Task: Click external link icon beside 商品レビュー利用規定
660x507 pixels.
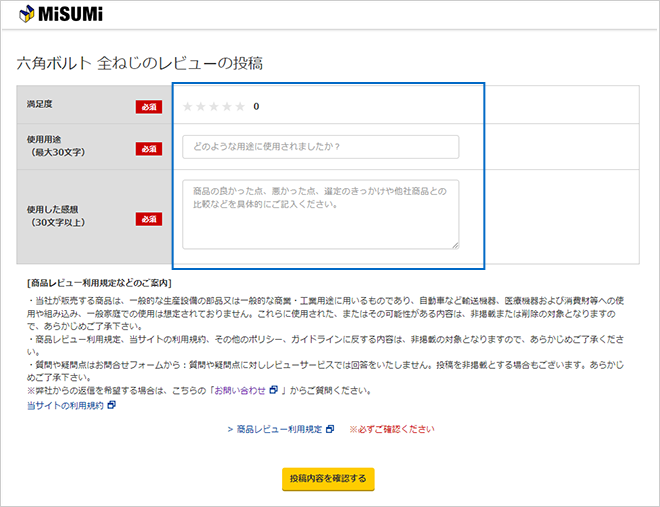Action: [x=329, y=429]
